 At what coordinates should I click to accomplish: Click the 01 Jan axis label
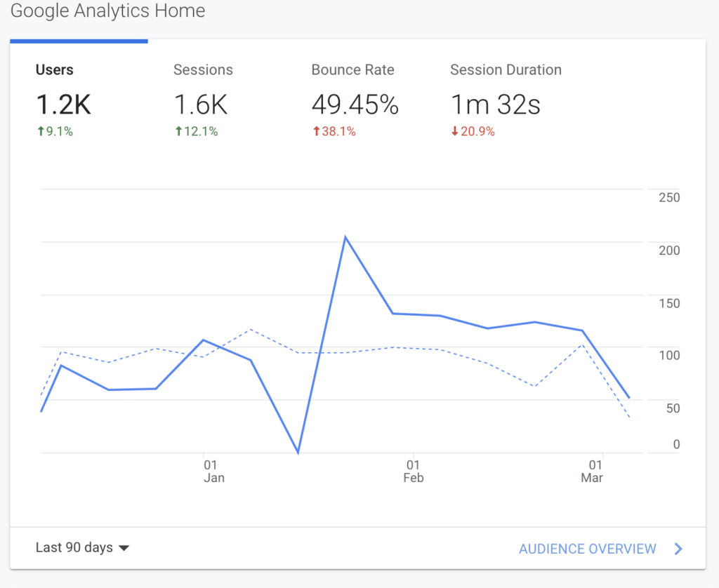tap(213, 472)
